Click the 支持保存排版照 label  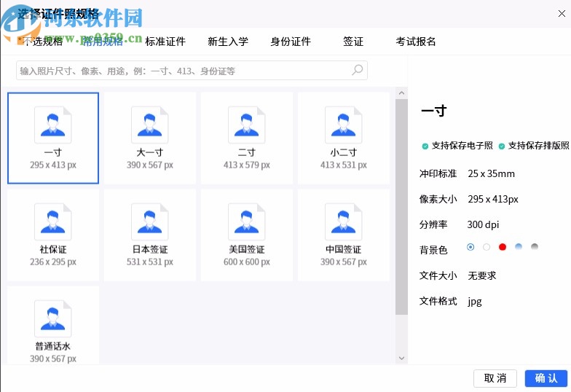pos(539,146)
